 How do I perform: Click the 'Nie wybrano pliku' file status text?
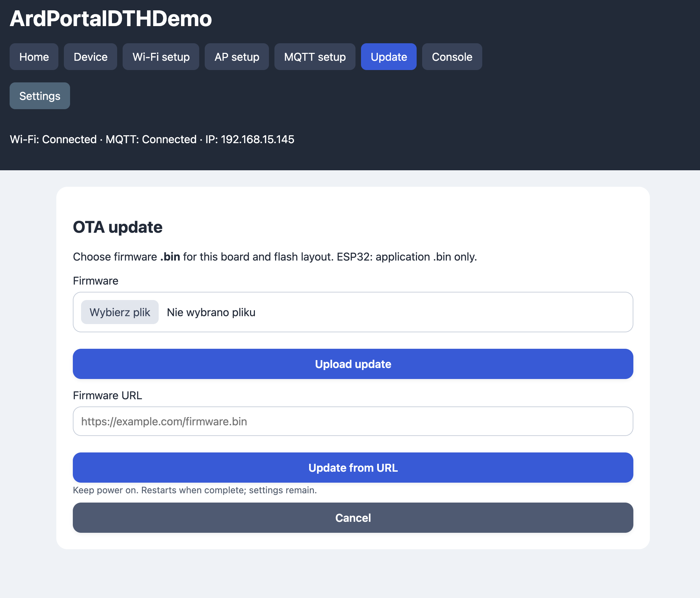[211, 312]
